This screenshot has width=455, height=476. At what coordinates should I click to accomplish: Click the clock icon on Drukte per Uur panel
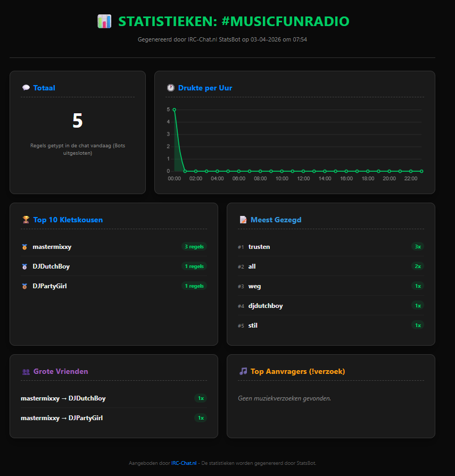point(171,87)
